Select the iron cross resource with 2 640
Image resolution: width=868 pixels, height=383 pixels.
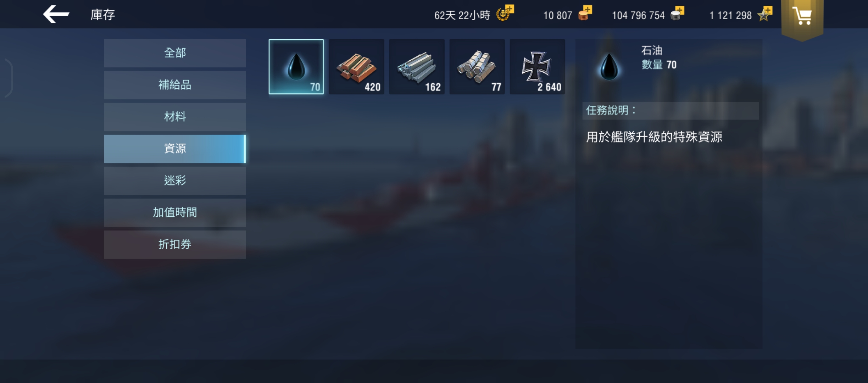click(537, 67)
